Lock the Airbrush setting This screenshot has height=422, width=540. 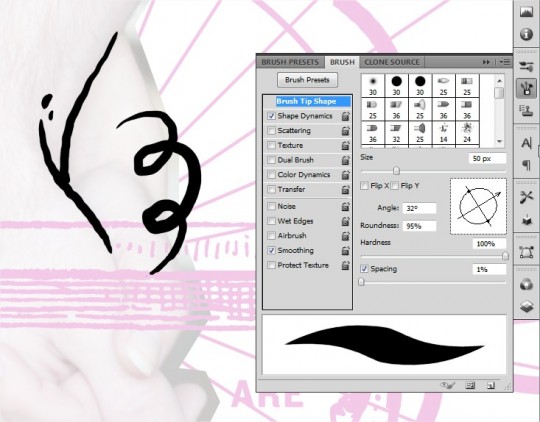click(345, 236)
